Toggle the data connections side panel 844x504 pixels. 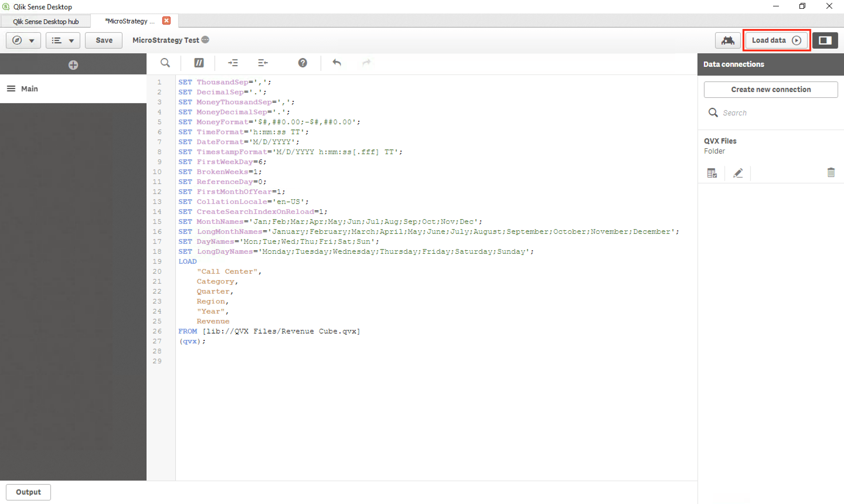[825, 41]
